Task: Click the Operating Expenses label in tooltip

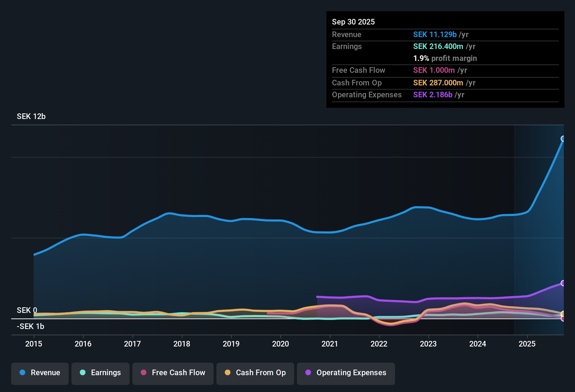Action: pyautogui.click(x=367, y=95)
